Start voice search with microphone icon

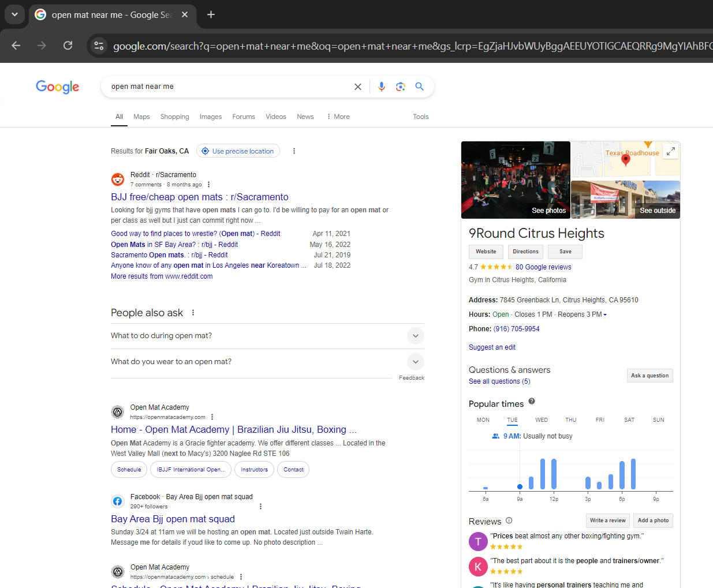382,87
